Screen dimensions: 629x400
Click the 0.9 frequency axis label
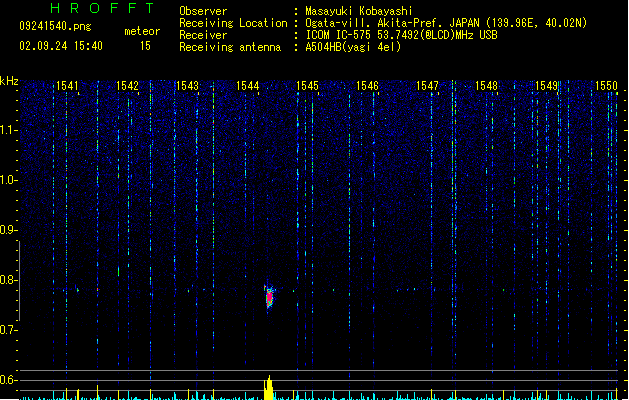(x=8, y=230)
